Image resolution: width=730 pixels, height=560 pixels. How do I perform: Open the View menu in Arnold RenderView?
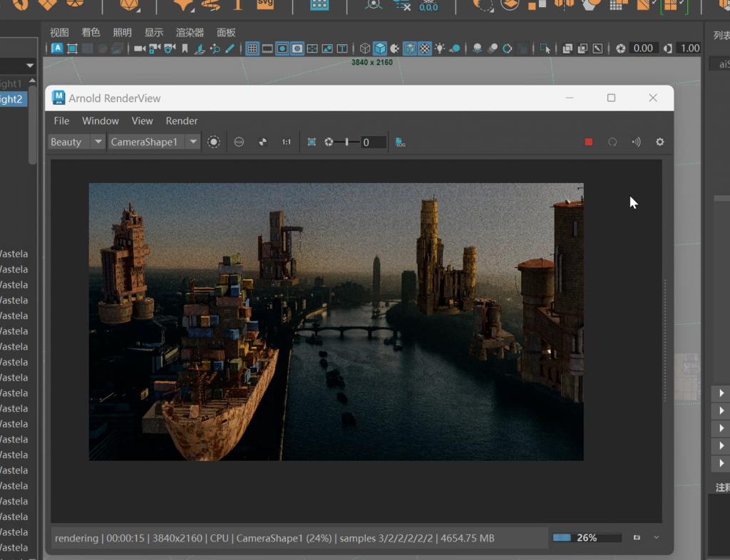(142, 121)
